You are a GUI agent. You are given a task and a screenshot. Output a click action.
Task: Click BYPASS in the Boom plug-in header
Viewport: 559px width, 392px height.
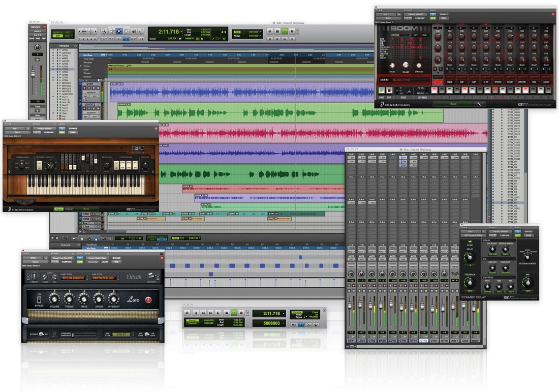[x=444, y=15]
